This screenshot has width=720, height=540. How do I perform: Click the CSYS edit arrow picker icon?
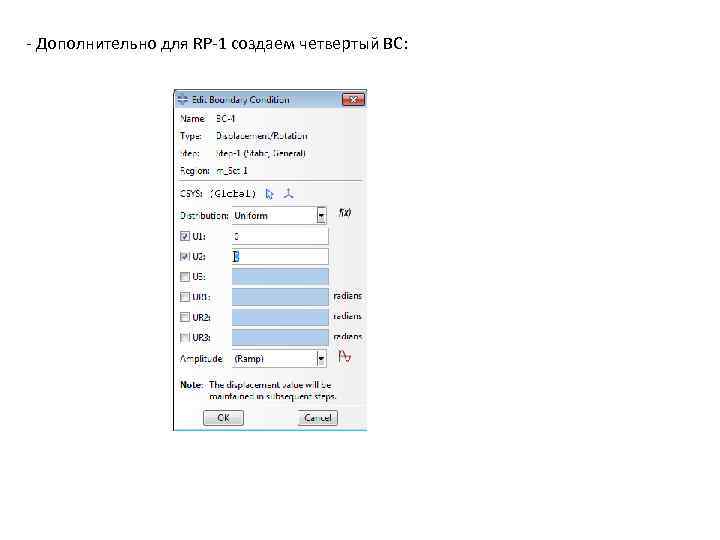click(x=270, y=194)
